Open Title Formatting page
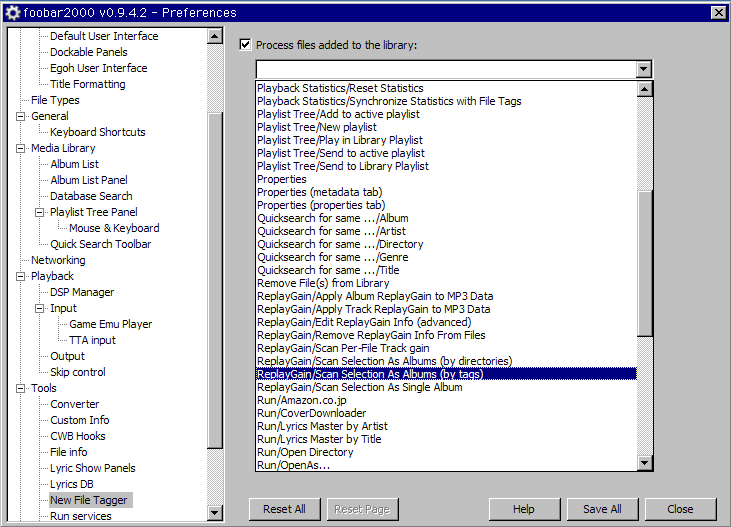The height and width of the screenshot is (527, 731). point(88,84)
